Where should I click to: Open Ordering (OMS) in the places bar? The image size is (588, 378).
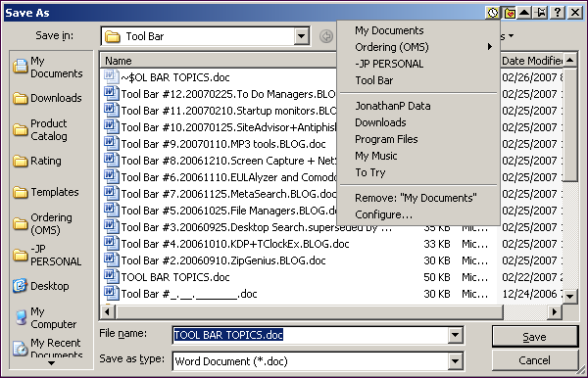[43, 223]
